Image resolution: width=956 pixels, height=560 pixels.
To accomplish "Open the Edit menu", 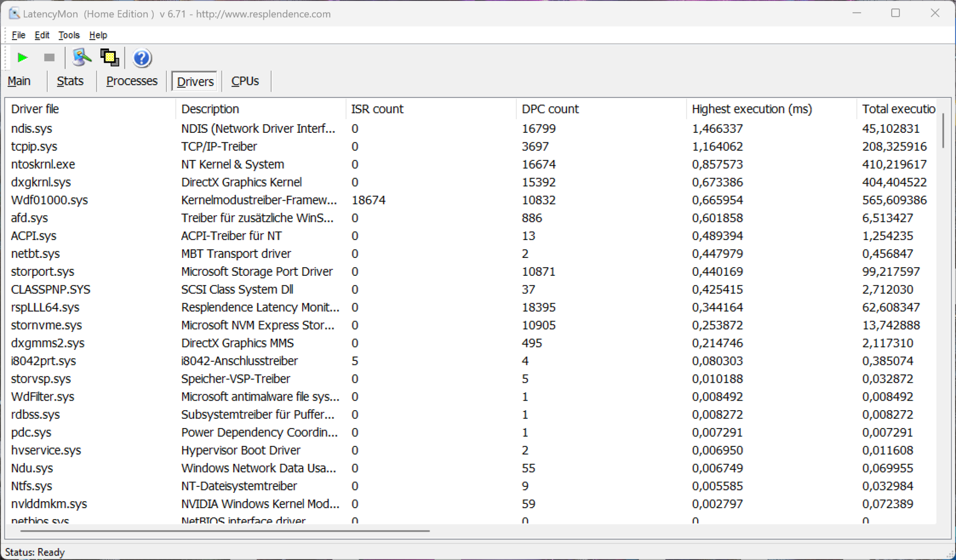I will [42, 35].
